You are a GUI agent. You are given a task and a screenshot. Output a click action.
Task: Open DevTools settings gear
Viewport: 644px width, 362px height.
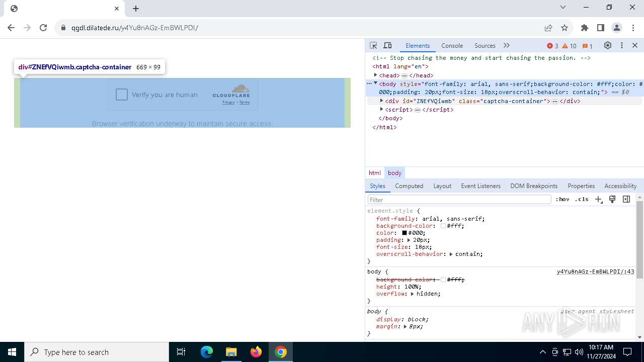coord(608,45)
